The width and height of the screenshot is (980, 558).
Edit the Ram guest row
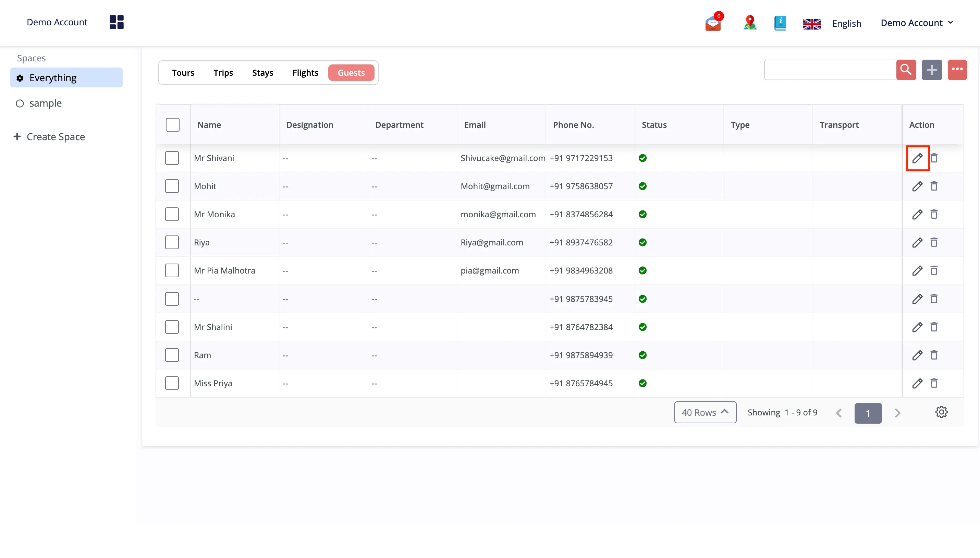click(x=917, y=355)
